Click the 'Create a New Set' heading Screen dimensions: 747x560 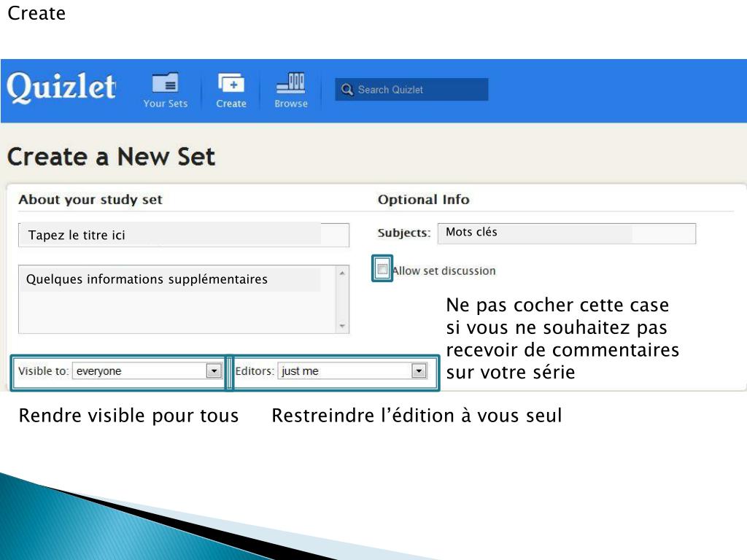click(111, 157)
